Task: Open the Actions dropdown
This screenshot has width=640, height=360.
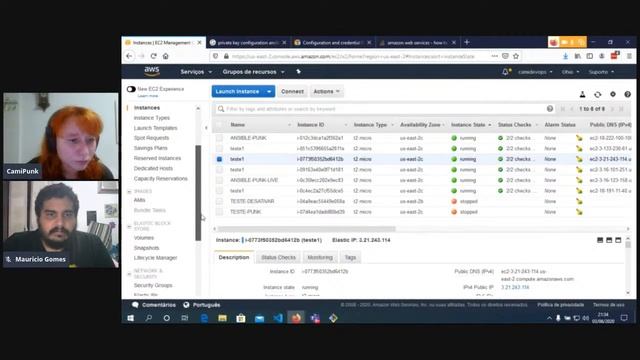Action: [x=327, y=91]
